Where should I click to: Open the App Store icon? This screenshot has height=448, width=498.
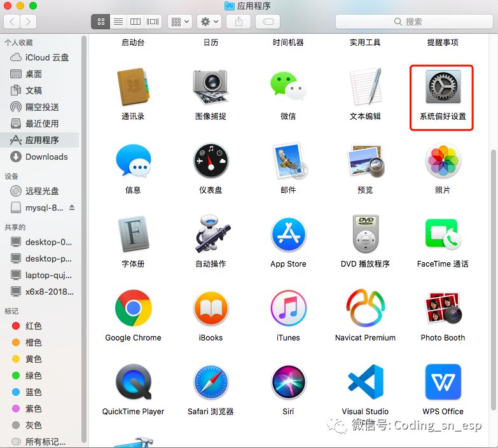coord(288,234)
